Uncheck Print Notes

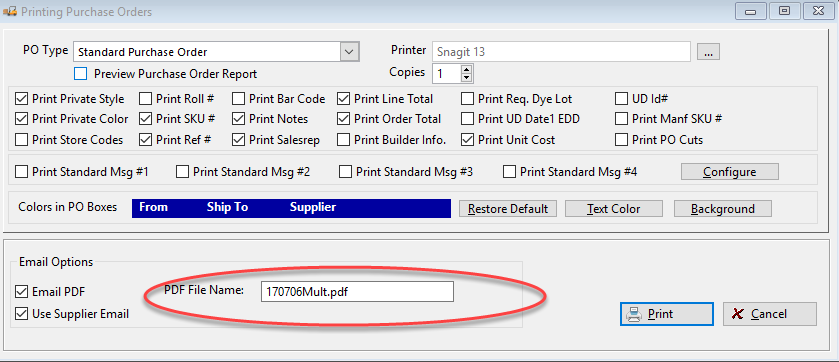pyautogui.click(x=239, y=119)
